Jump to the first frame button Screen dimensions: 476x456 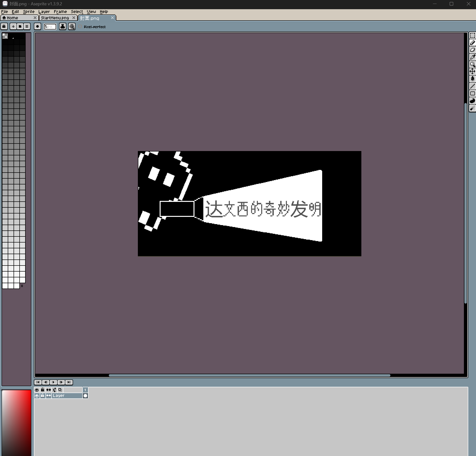tap(38, 382)
